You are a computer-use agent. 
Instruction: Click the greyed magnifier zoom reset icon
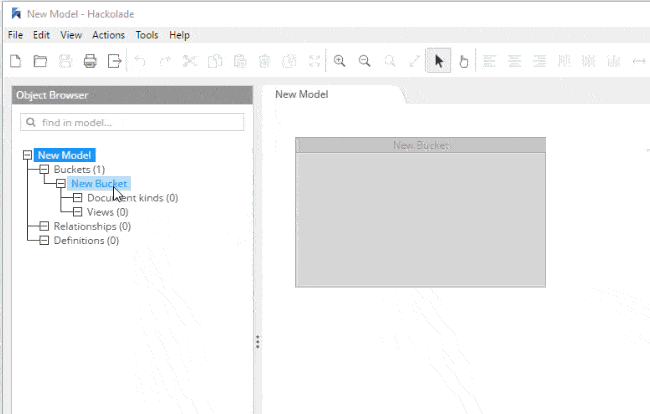pos(390,61)
